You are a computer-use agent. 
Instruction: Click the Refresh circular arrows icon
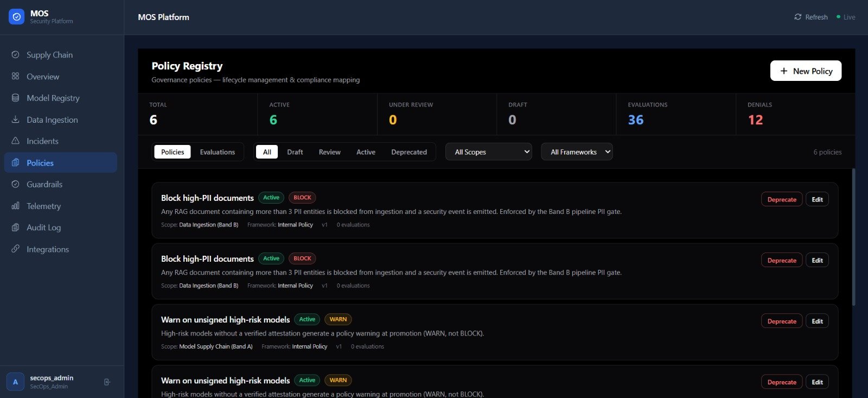coord(797,17)
